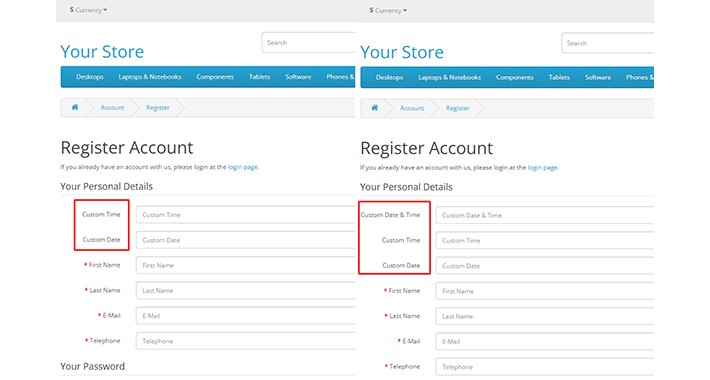Click First Name field in left form

click(245, 265)
